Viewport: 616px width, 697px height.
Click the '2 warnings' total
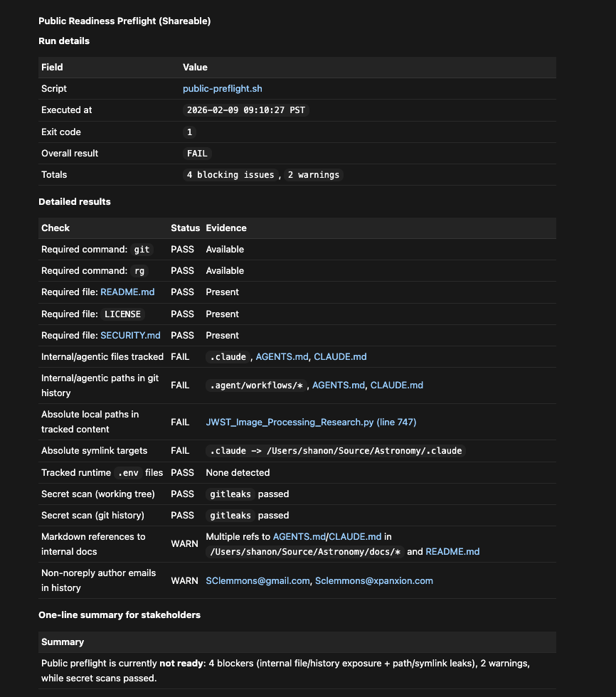point(313,175)
